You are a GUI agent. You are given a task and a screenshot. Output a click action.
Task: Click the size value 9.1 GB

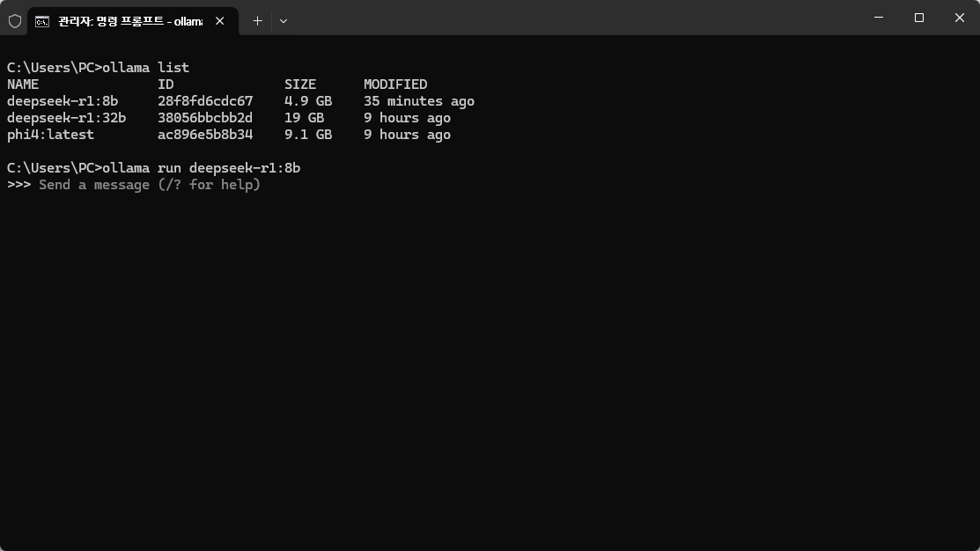[x=308, y=135]
